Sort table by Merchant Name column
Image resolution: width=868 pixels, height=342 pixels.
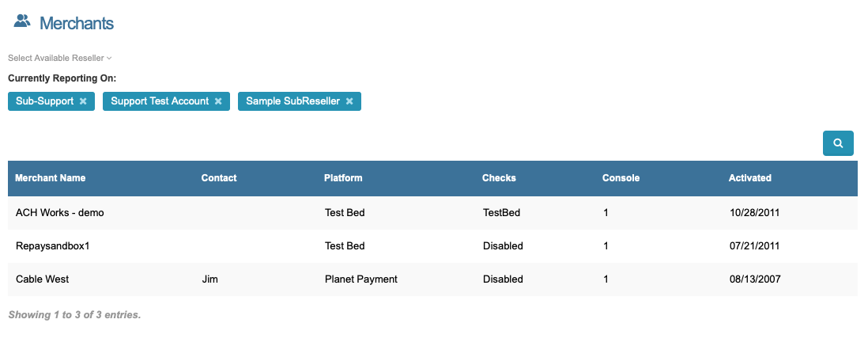[51, 178]
